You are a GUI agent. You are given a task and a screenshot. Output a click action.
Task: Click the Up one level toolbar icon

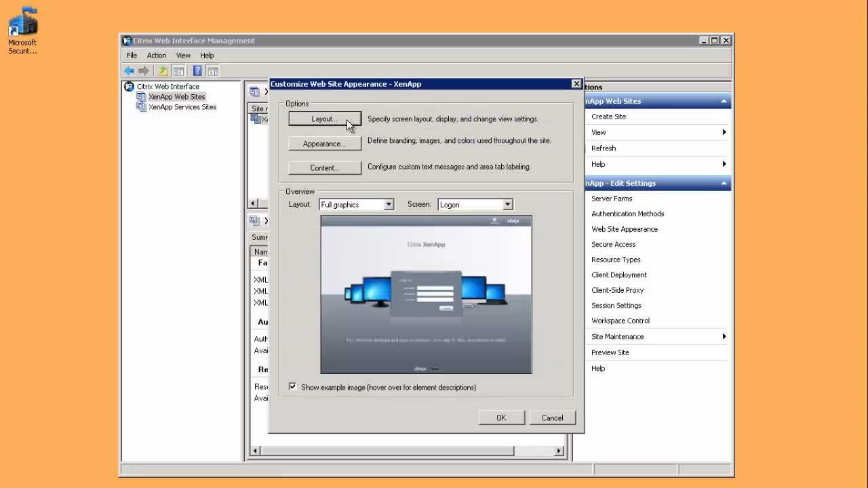pos(163,70)
